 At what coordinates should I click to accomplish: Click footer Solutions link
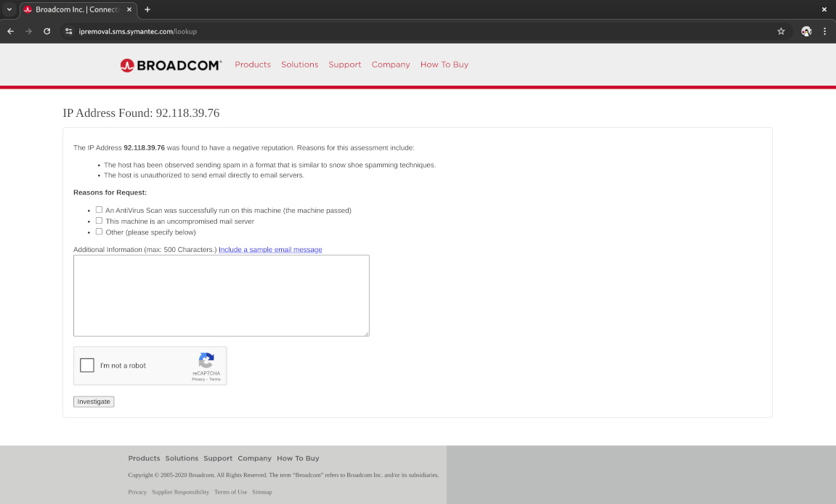pos(182,458)
